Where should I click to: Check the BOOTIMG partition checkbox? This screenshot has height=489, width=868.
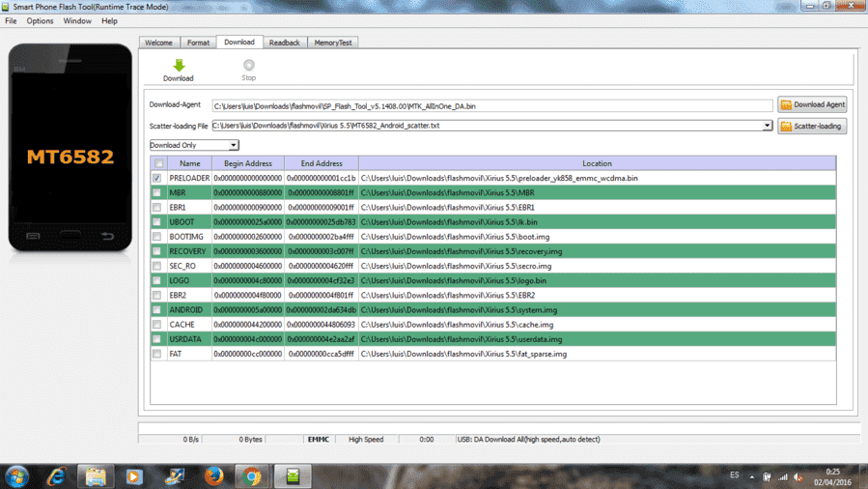click(157, 237)
